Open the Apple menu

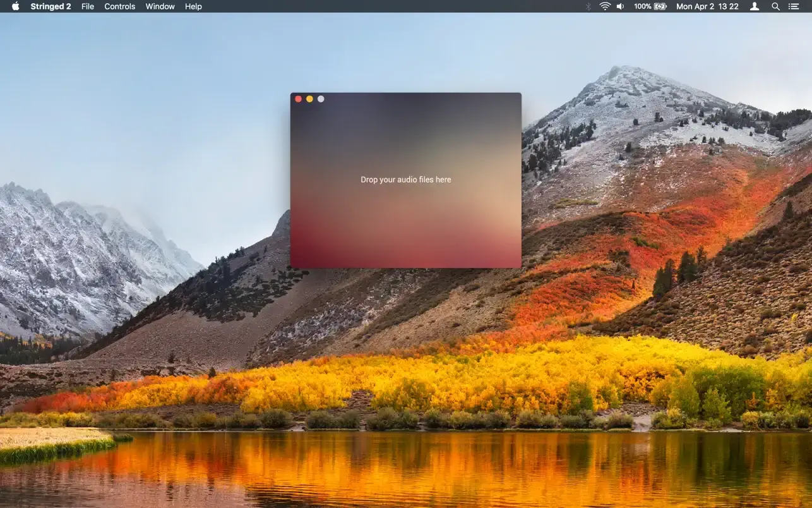tap(15, 6)
